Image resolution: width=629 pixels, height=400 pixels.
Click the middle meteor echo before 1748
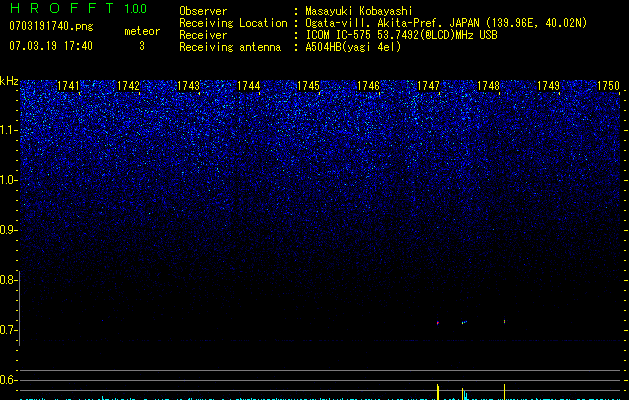coord(464,322)
